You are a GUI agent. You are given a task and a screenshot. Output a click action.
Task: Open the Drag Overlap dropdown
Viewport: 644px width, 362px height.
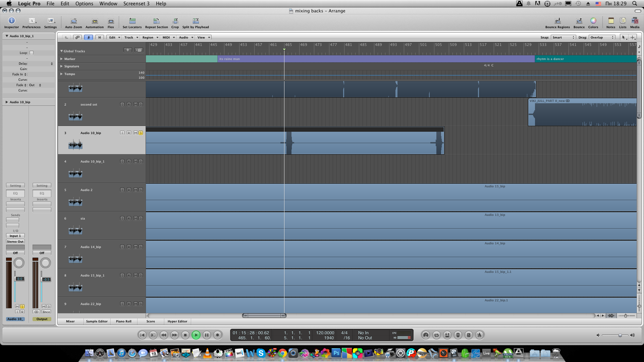point(602,38)
